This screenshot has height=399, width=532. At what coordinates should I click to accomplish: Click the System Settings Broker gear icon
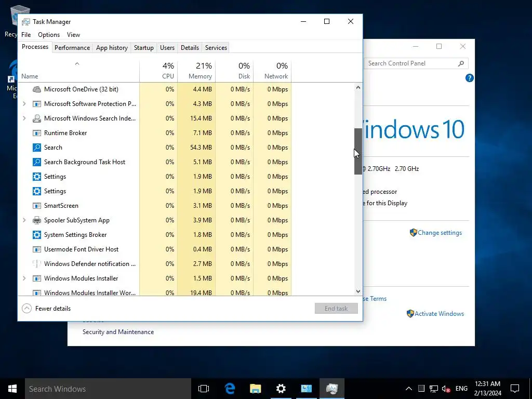(37, 235)
